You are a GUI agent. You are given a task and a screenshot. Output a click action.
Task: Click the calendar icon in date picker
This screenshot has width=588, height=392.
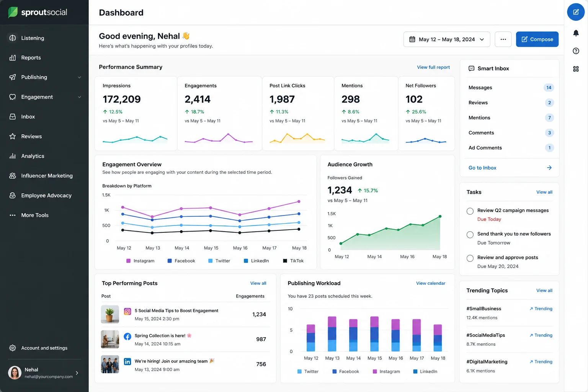[412, 39]
